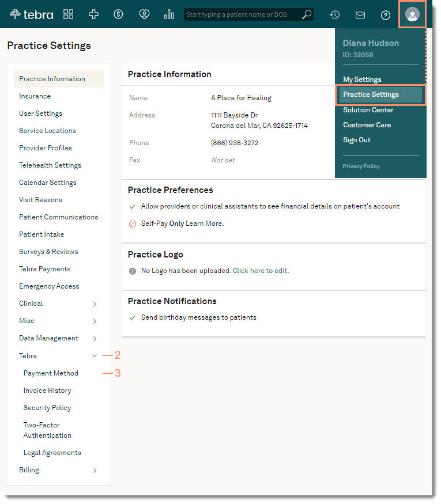Choose Sign Out from user menu

tap(357, 140)
